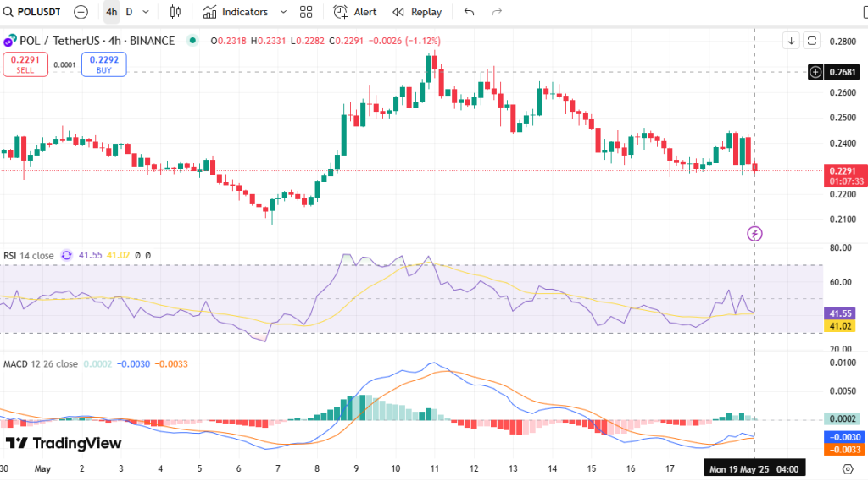Select the 4h timeframe
Image resolution: width=868 pixels, height=482 pixels.
[111, 12]
